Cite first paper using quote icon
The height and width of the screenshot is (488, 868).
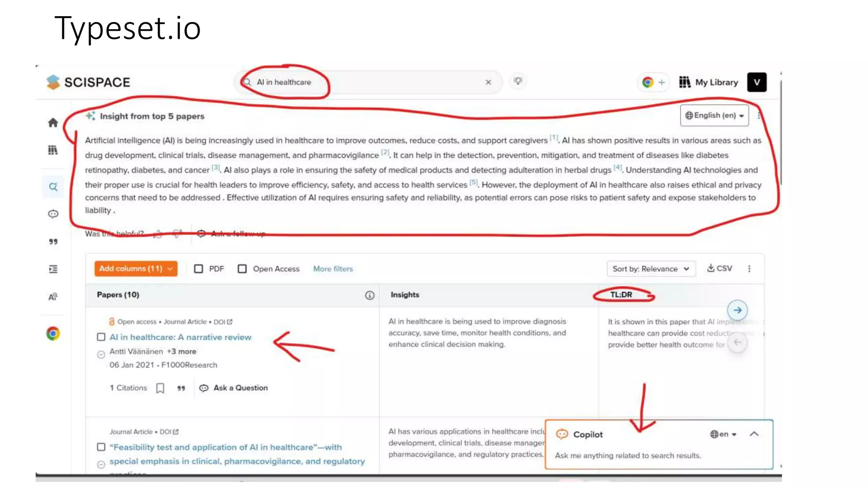[181, 388]
